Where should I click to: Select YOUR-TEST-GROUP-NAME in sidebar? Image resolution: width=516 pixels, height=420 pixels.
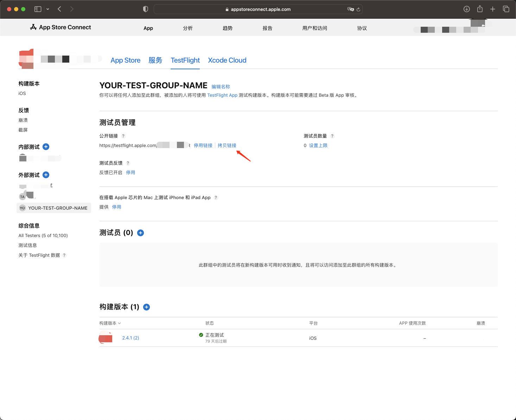(x=54, y=208)
